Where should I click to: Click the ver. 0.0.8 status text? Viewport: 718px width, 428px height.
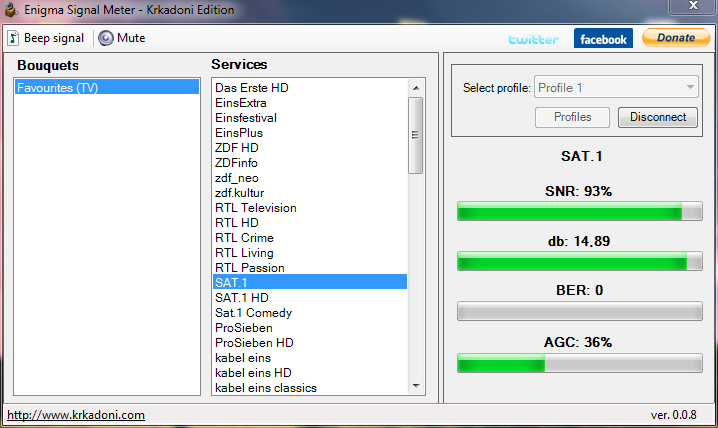point(673,415)
